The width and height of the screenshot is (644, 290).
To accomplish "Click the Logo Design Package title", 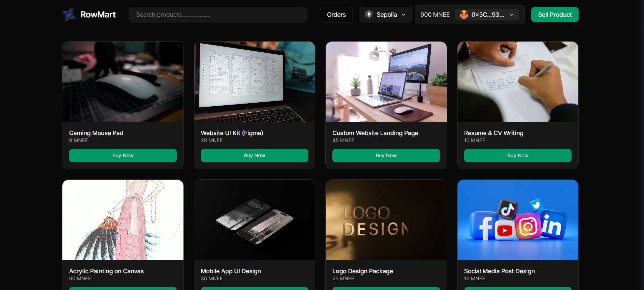I will point(363,271).
